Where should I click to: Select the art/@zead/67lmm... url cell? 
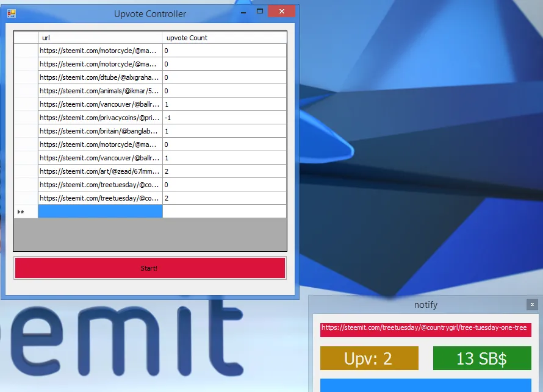(100, 171)
